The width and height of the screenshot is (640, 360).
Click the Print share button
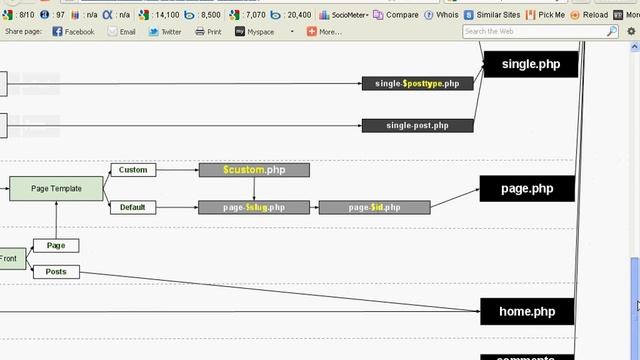(x=208, y=32)
